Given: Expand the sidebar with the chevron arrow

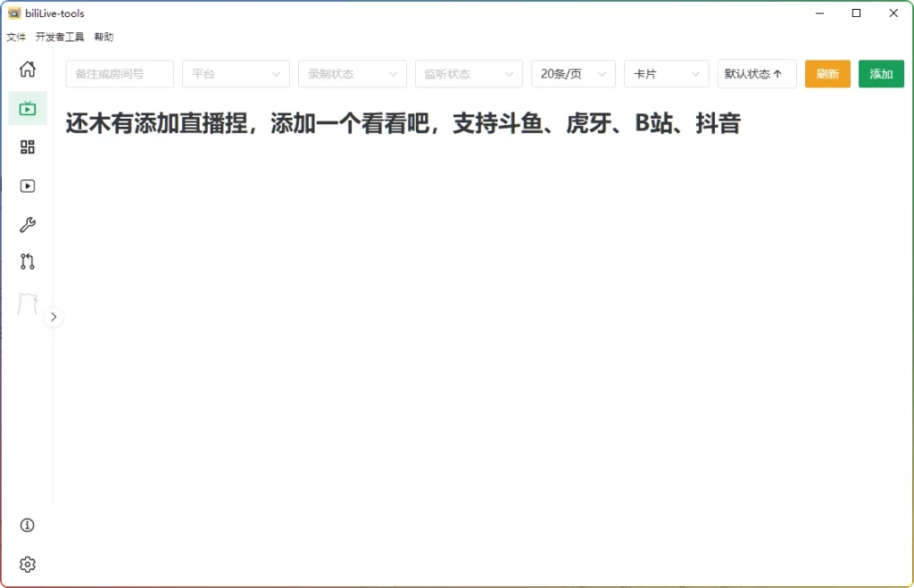Looking at the screenshot, I should point(54,317).
